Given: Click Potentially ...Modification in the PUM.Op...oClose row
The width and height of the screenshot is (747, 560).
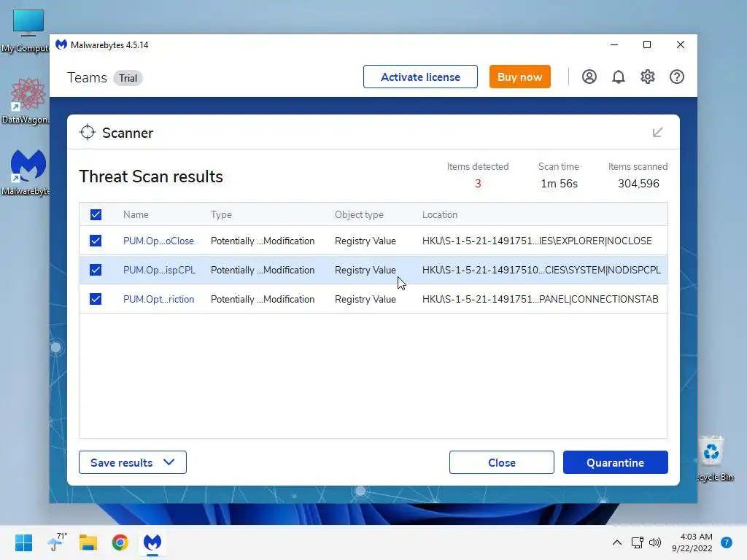Looking at the screenshot, I should [x=263, y=241].
